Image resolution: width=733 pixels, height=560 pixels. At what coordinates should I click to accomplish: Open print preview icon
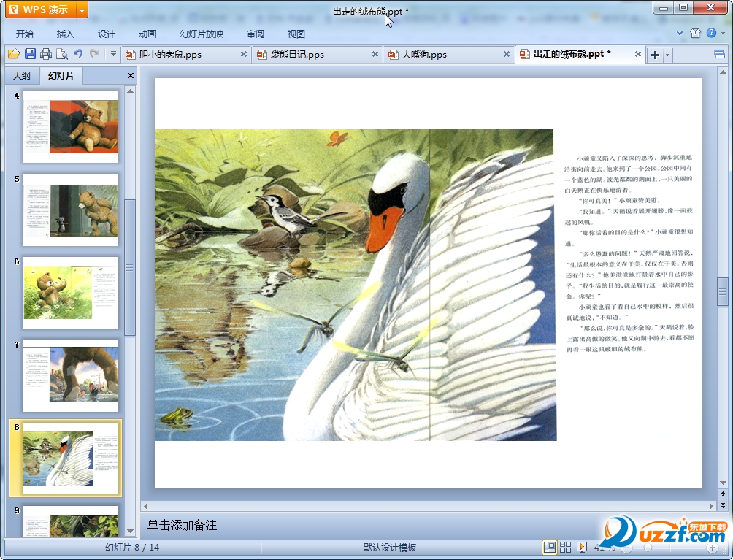pyautogui.click(x=62, y=54)
